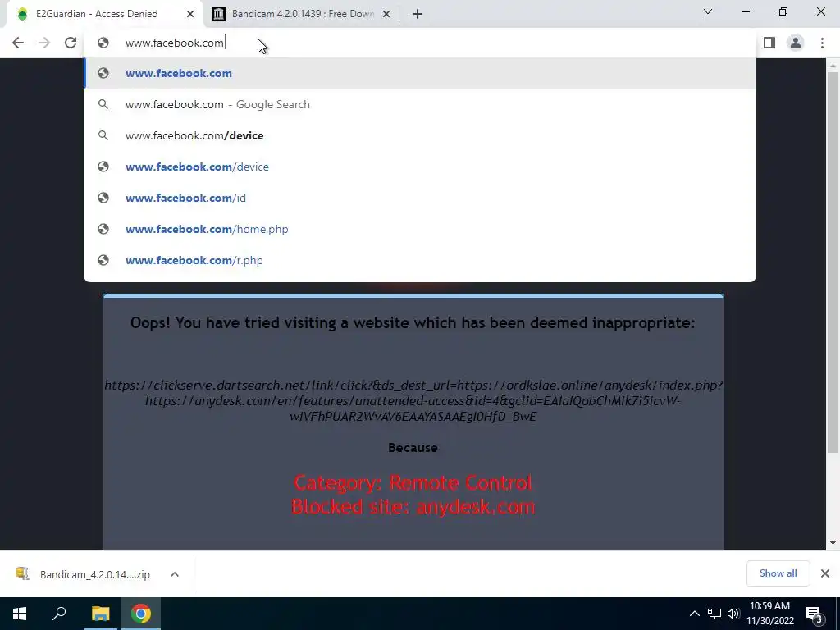
Task: Toggle the Chrome side panel icon
Action: click(769, 43)
